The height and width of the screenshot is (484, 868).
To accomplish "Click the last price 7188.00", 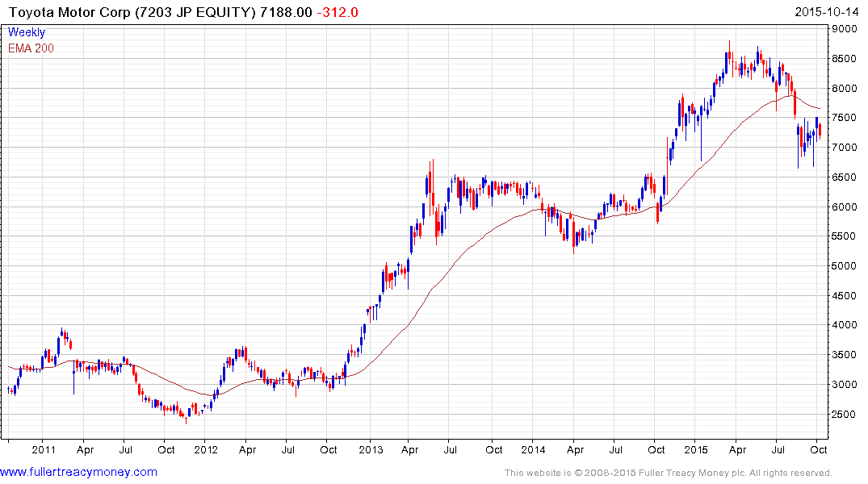I will 286,12.
